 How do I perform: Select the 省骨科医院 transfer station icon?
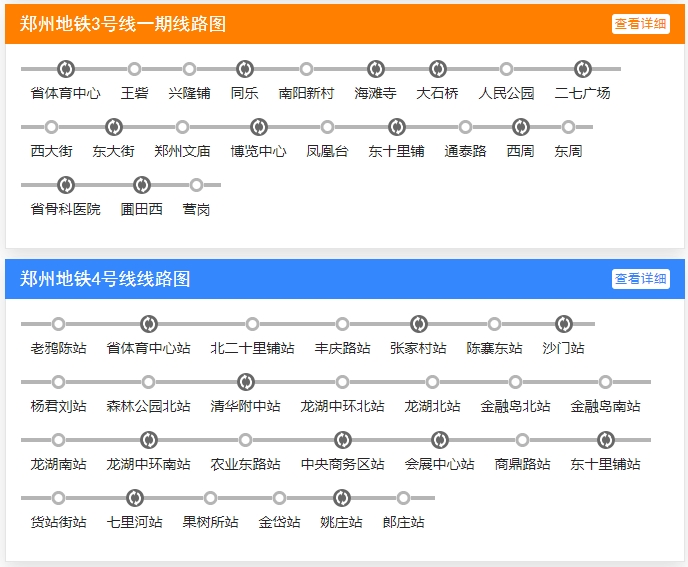point(66,185)
